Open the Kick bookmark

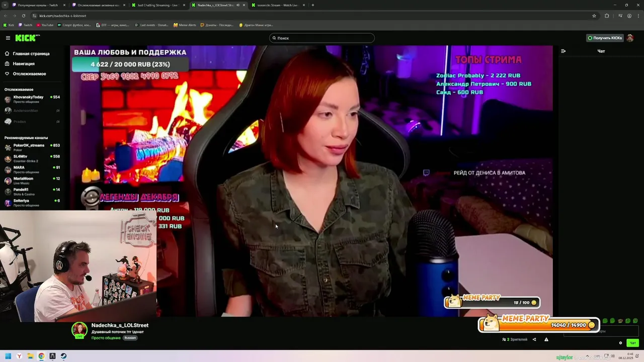tap(9, 25)
